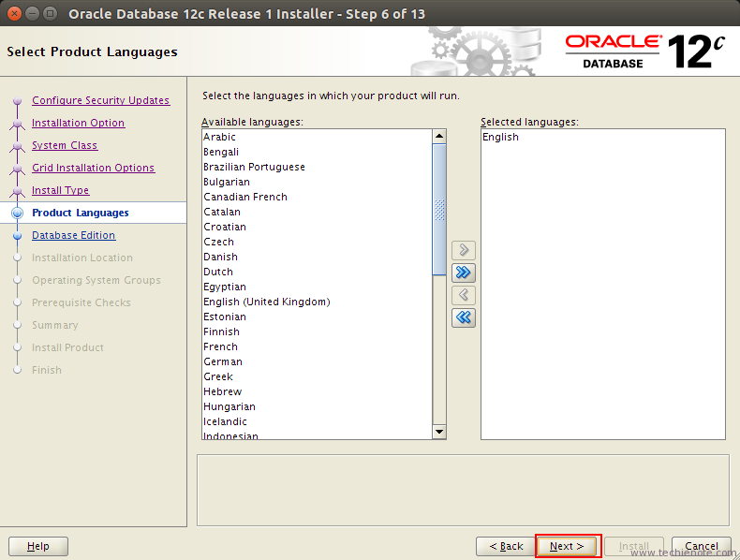Image resolution: width=740 pixels, height=560 pixels.
Task: Open Grid Installation Options step
Action: coord(93,168)
